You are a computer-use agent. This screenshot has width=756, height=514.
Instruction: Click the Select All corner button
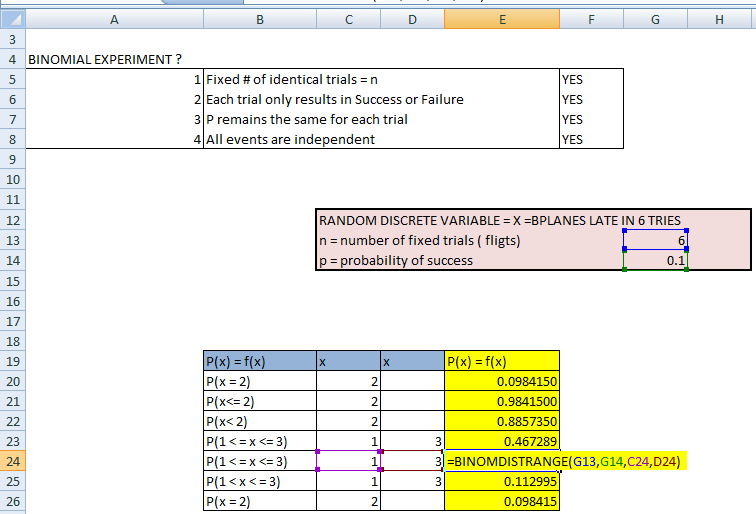click(x=12, y=20)
